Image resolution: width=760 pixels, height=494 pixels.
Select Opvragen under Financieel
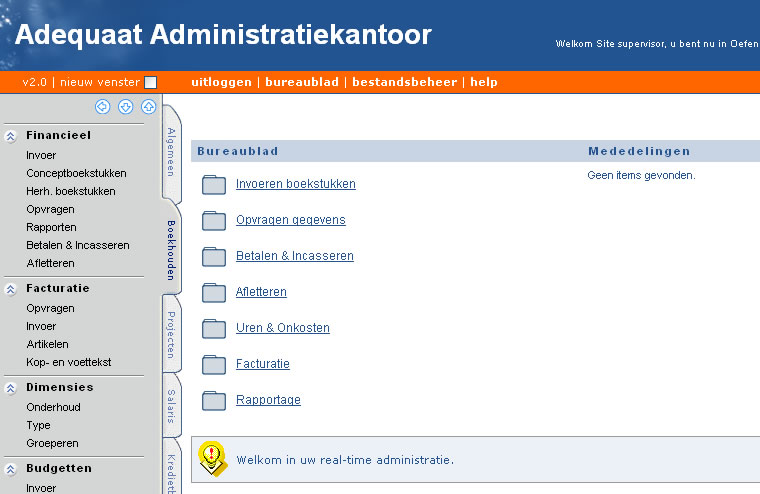pos(50,209)
